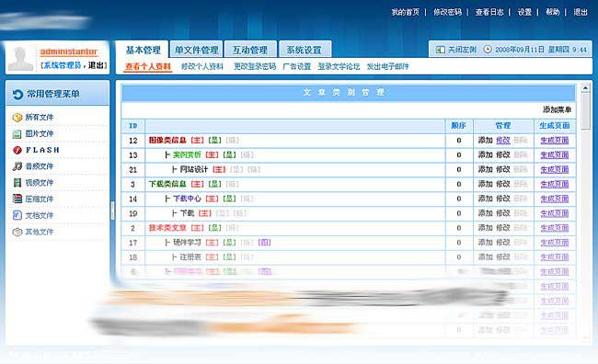Select 更改登录密码 submenu item
This screenshot has height=364, width=598.
pos(255,67)
